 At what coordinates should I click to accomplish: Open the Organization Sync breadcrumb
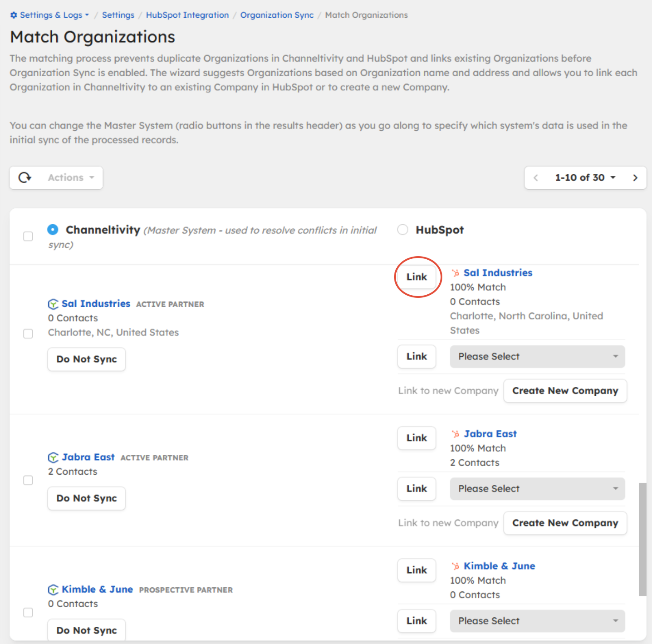[277, 15]
